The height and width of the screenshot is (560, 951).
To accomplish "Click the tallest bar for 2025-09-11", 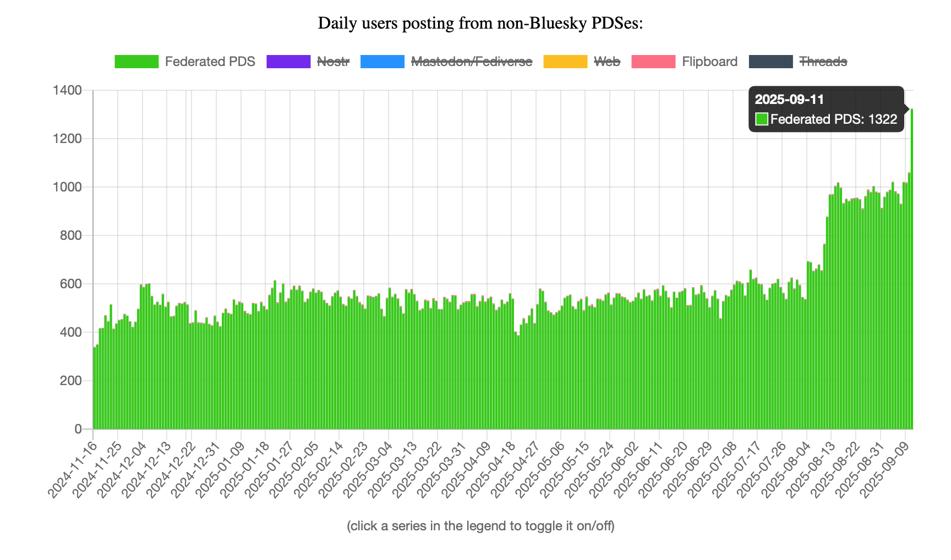I will pos(911,275).
